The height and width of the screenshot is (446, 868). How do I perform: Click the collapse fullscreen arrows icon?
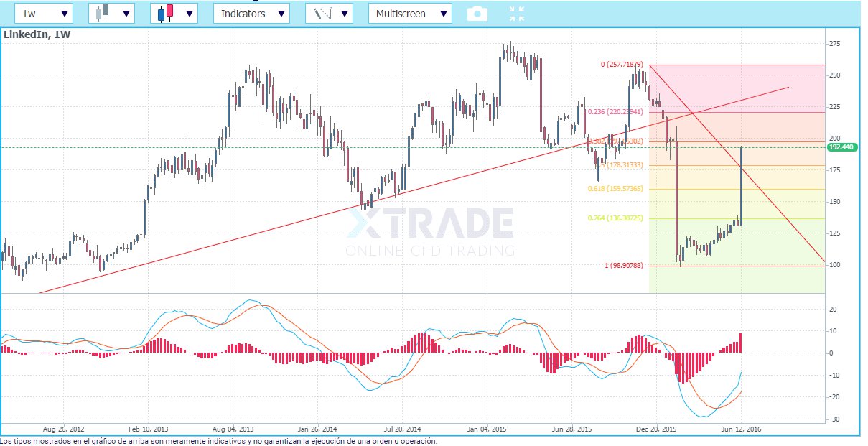(516, 13)
